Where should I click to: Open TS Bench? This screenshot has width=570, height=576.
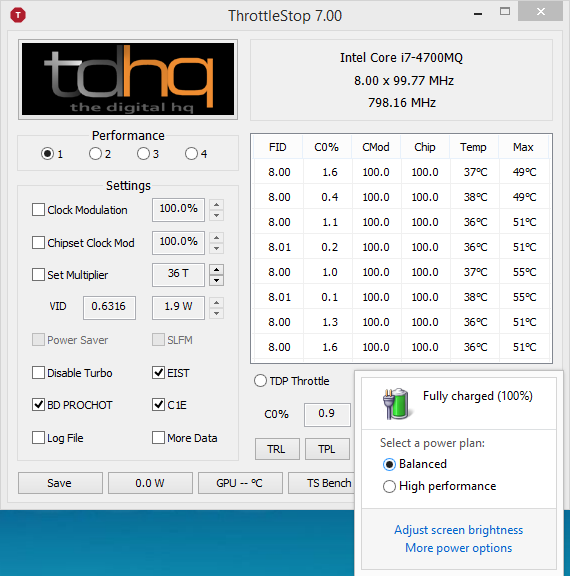pyautogui.click(x=322, y=483)
